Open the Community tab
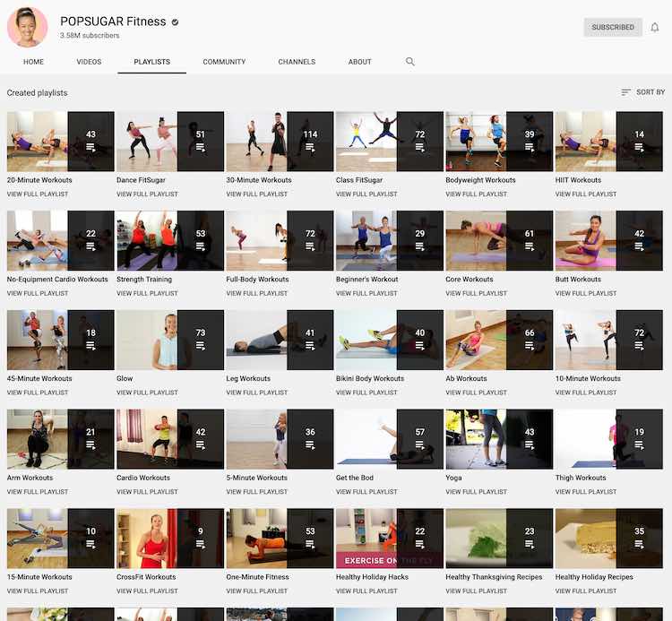672x621 pixels. click(x=224, y=62)
